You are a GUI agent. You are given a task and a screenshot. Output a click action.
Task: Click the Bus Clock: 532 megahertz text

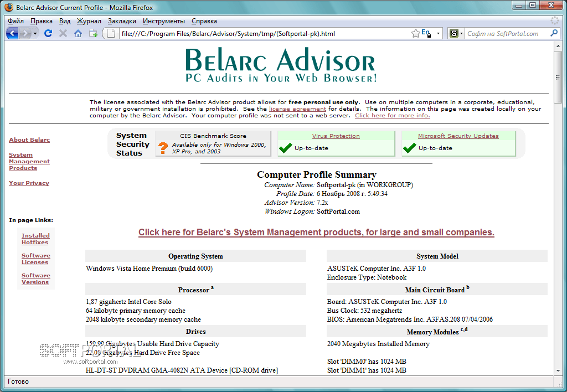pos(364,310)
